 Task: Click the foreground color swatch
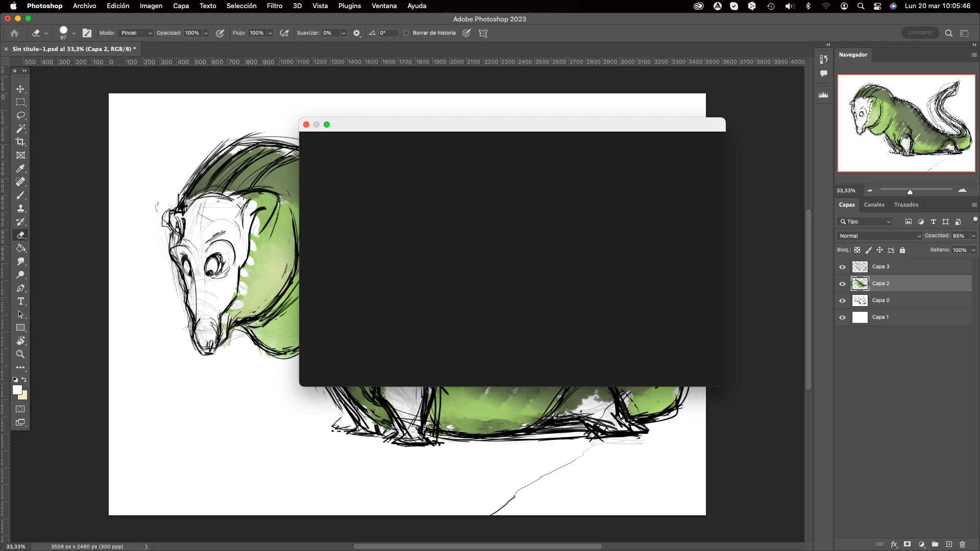click(x=17, y=390)
